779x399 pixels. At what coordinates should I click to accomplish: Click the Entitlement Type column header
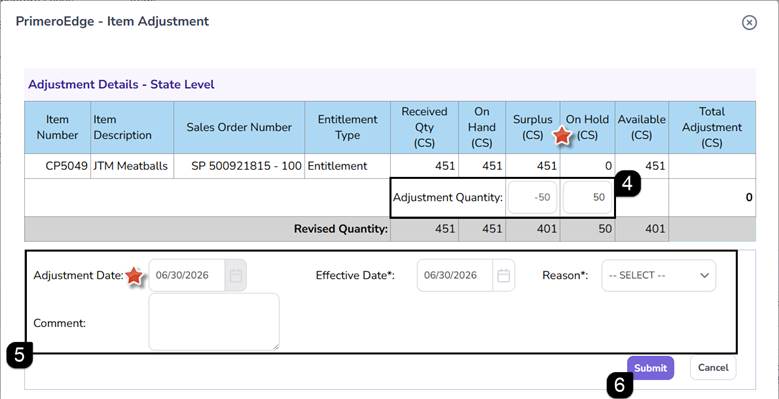(x=348, y=127)
